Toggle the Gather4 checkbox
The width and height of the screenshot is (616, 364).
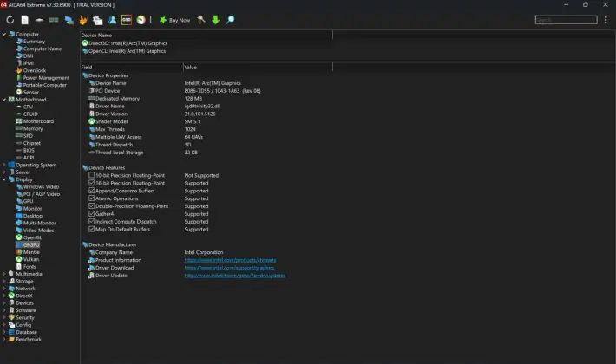tap(92, 214)
